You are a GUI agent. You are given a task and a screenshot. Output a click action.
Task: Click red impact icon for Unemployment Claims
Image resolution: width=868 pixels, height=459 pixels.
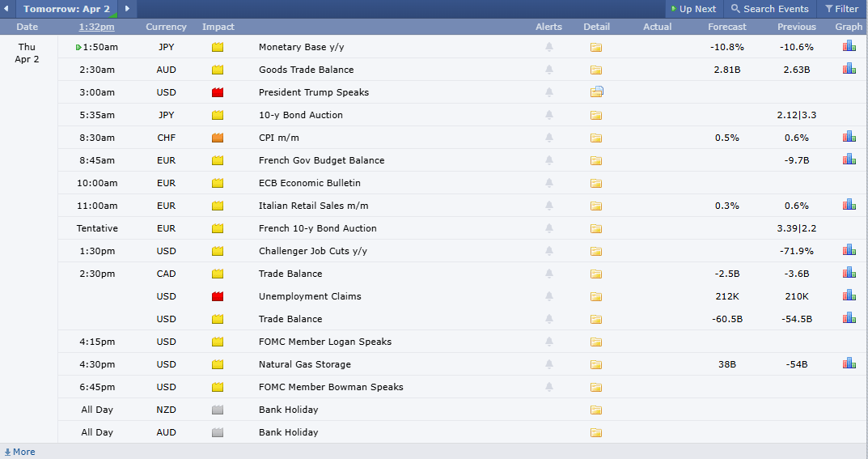[x=218, y=296]
